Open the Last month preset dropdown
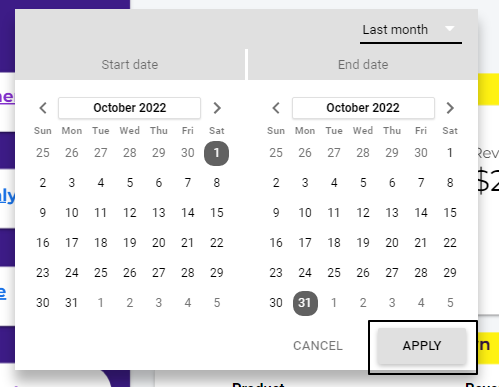499x387 pixels. 411,30
